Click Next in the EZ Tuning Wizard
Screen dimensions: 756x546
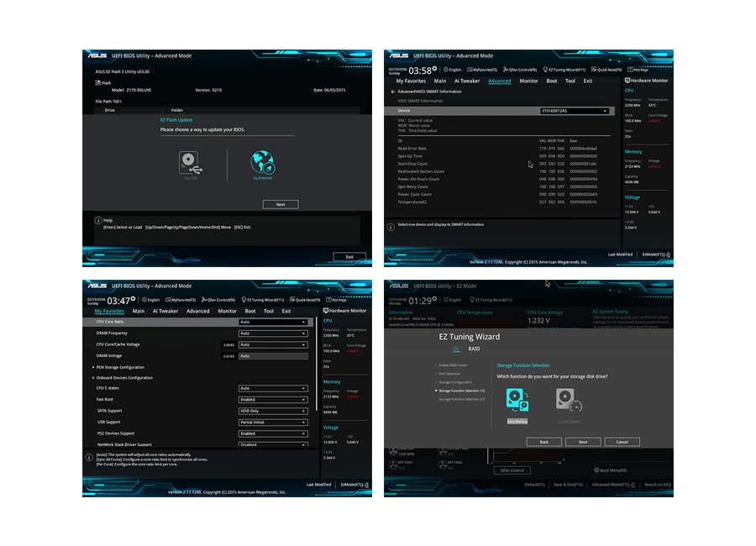click(x=583, y=442)
